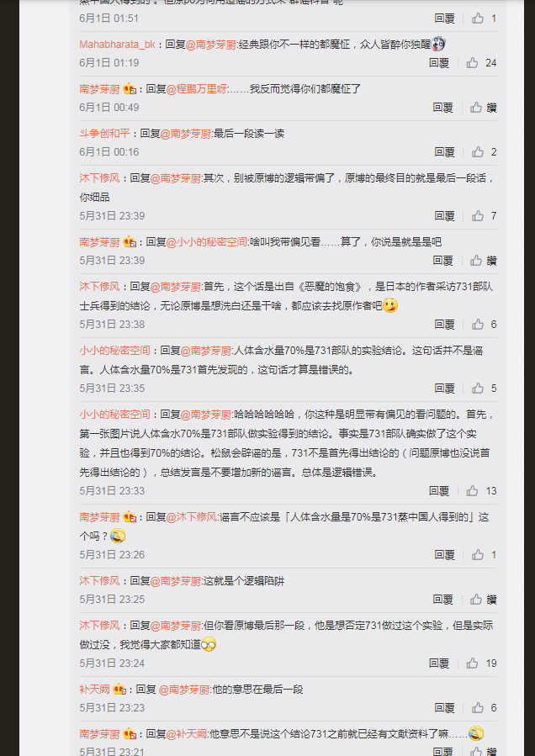Like the comment posted 5月31日 23:33
Image resolution: width=535 pixels, height=756 pixels.
coord(472,491)
